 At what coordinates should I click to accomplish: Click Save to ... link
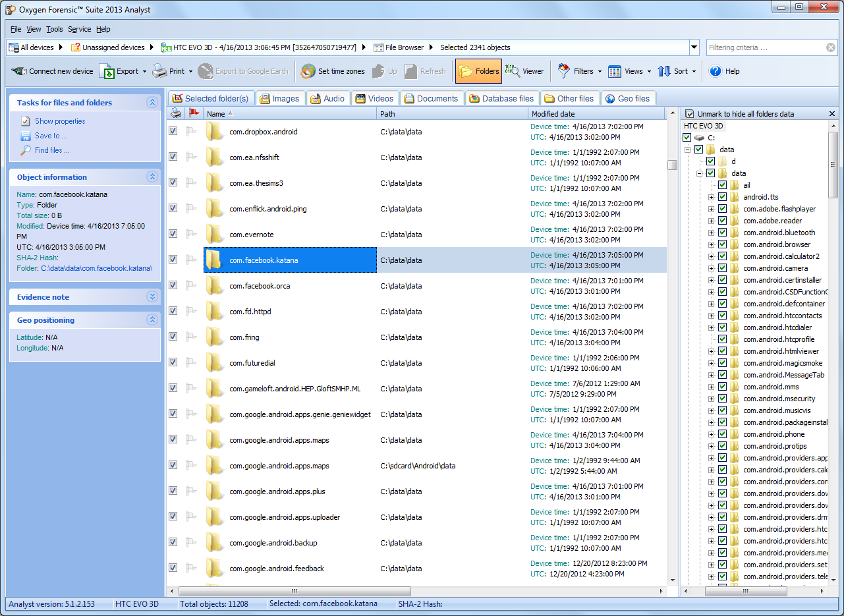[x=51, y=136]
